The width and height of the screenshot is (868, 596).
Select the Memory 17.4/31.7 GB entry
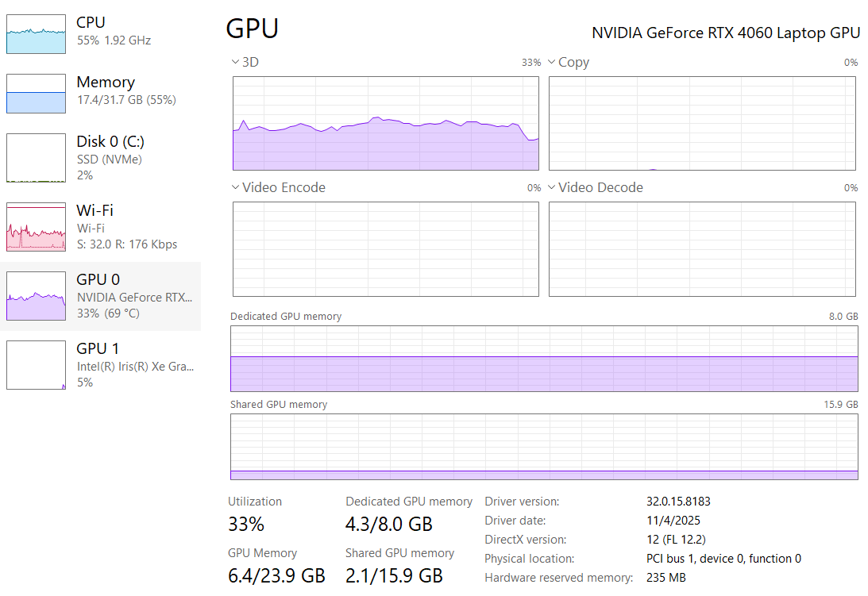click(125, 100)
